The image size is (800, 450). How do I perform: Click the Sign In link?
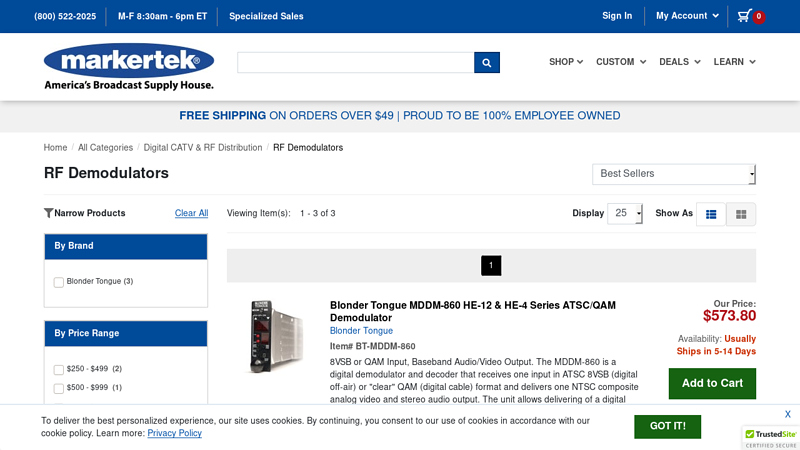pyautogui.click(x=617, y=16)
